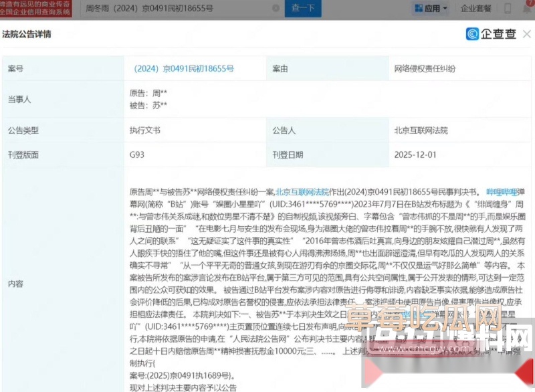This screenshot has width=535, height=392.
Task: Clear the search box using the X icon
Action: (x=275, y=7)
